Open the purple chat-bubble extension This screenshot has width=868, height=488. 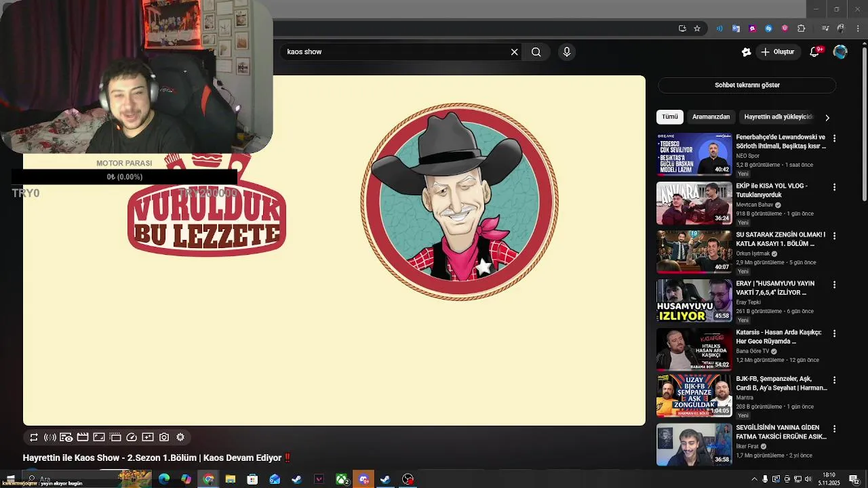pos(752,28)
